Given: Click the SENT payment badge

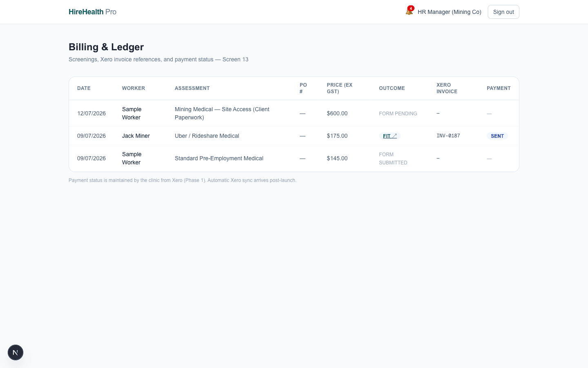Looking at the screenshot, I should click(497, 136).
